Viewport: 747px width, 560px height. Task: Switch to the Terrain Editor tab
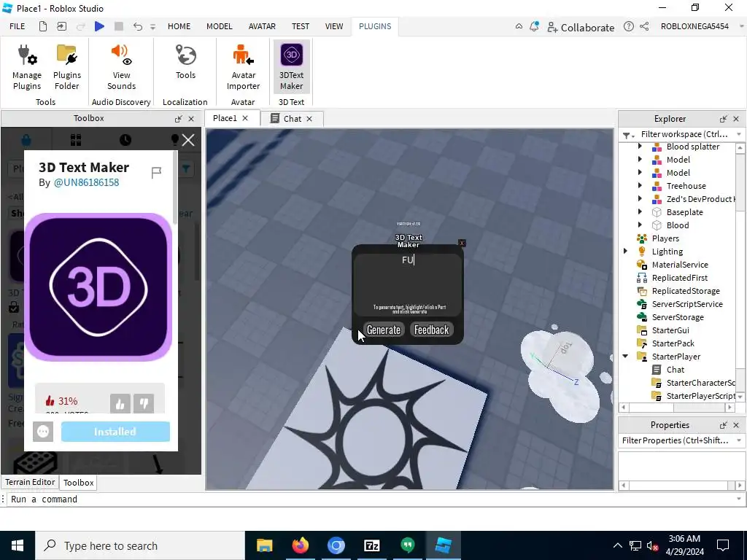point(30,482)
